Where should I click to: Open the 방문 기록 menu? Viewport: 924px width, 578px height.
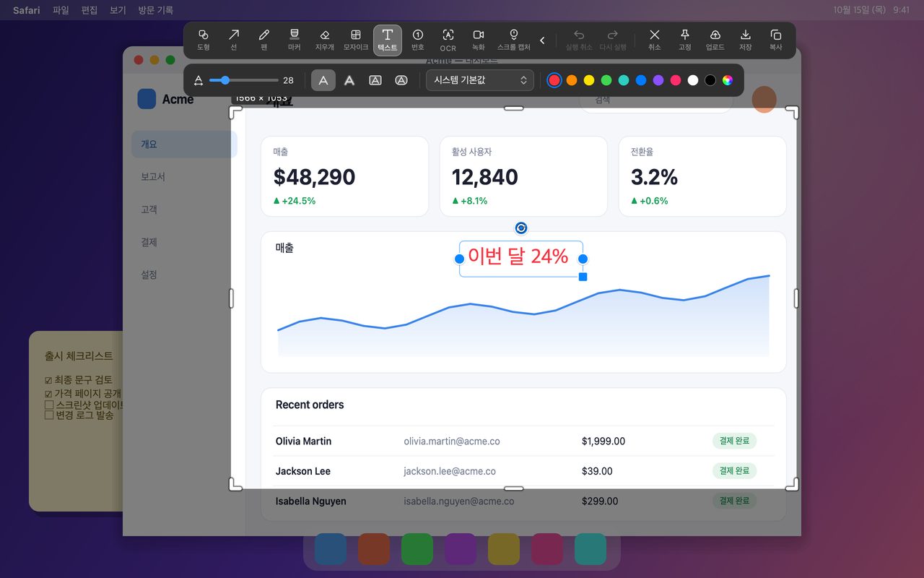(156, 10)
